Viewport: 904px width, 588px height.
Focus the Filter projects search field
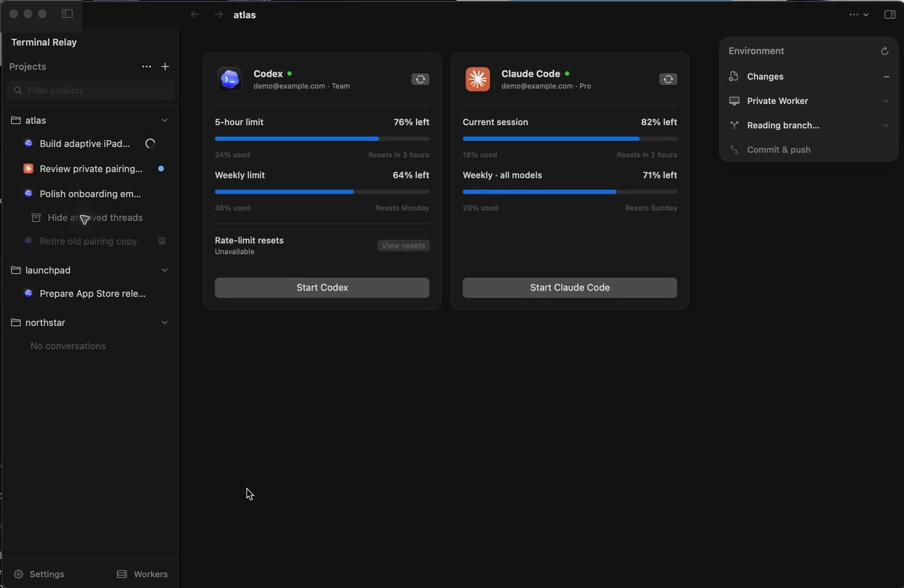click(91, 91)
